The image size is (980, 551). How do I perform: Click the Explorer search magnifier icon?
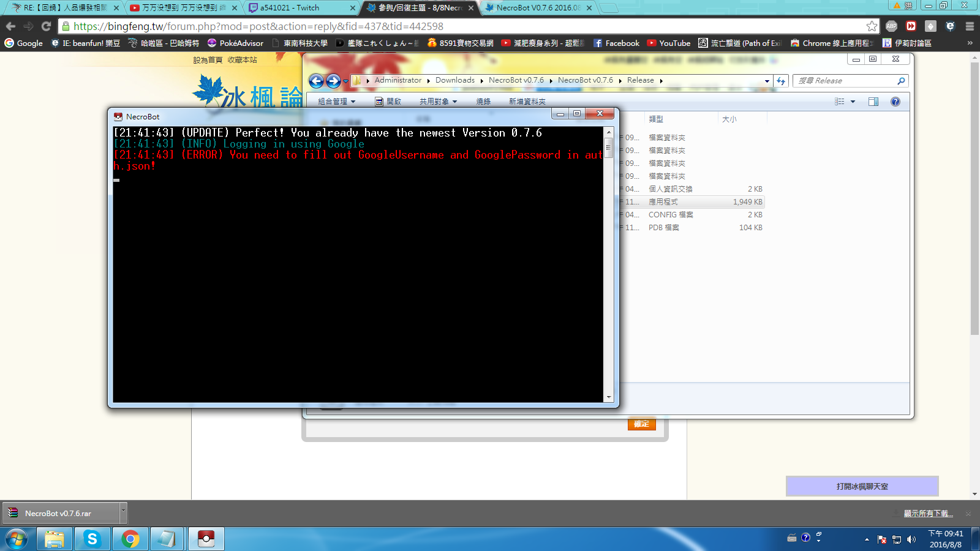901,81
